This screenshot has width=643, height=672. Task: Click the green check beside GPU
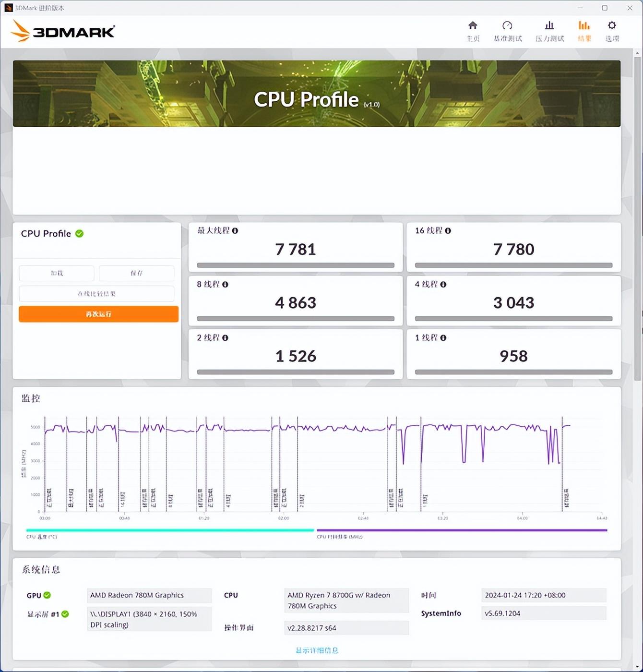pos(47,595)
